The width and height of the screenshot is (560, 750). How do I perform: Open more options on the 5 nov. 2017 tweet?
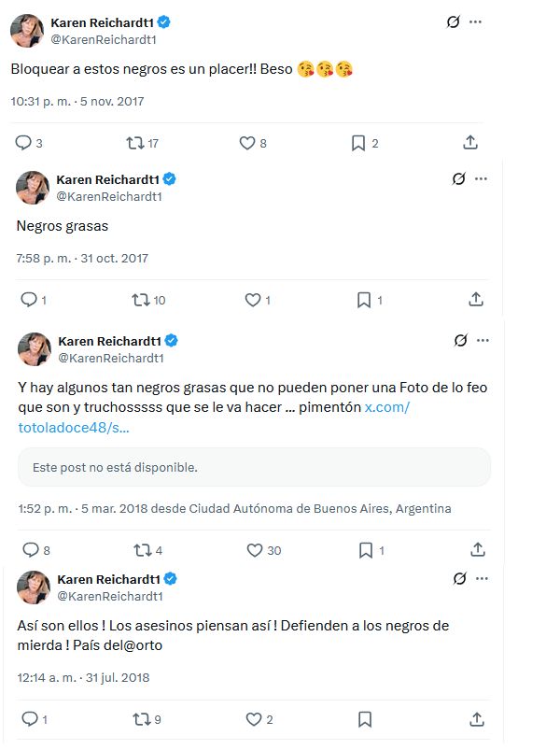pyautogui.click(x=476, y=21)
